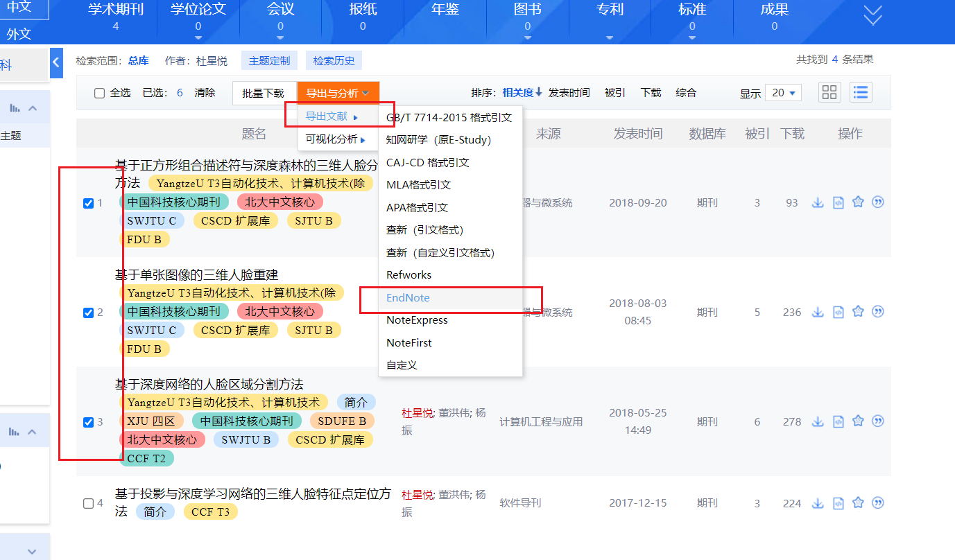The width and height of the screenshot is (955, 560).
Task: Toggle the 全选 select-all checkbox
Action: pos(99,93)
